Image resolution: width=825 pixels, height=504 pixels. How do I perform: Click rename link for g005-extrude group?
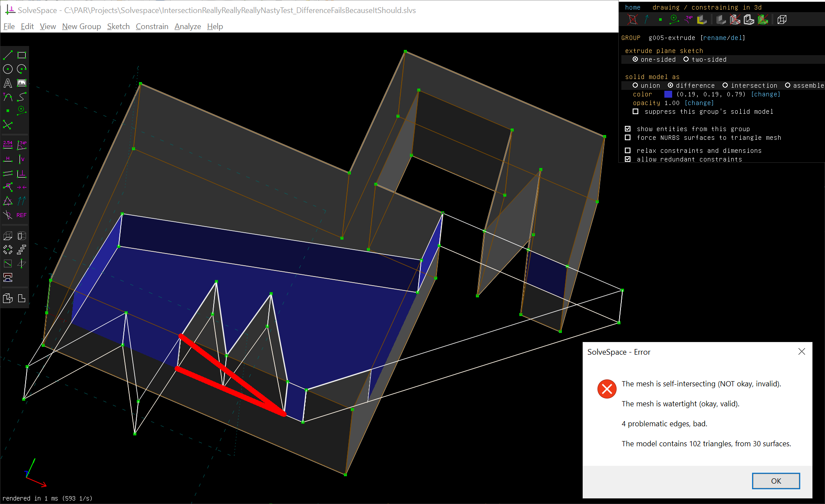[x=715, y=38]
